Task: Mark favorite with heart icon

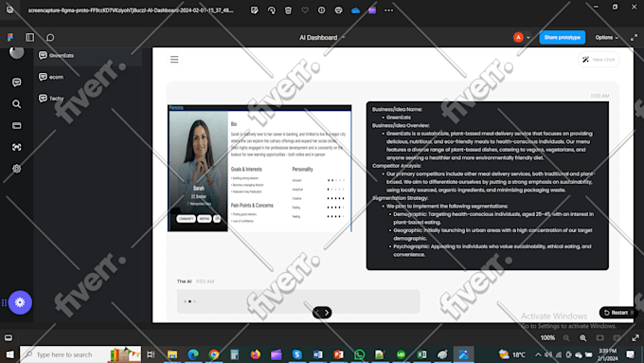Action: point(305,10)
